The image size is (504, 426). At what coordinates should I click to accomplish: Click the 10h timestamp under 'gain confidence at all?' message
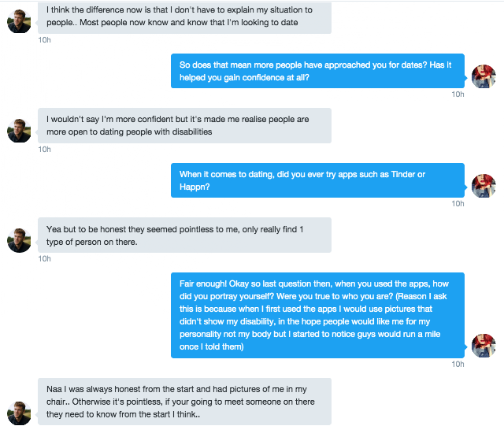click(458, 94)
